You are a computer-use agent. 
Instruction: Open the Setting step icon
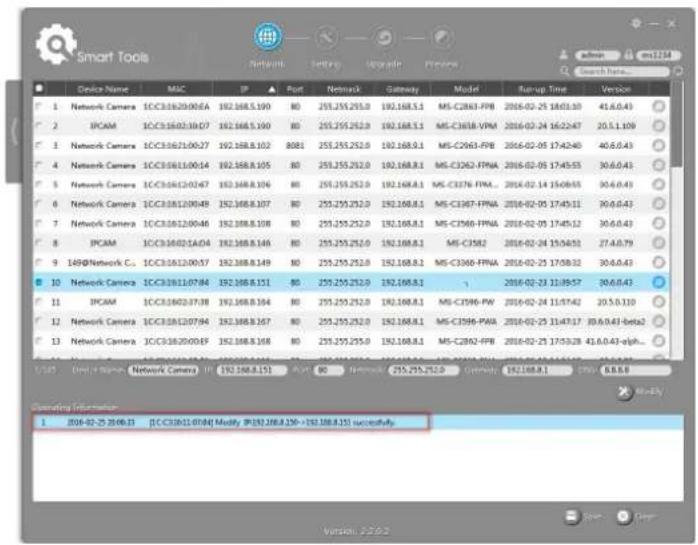point(326,37)
